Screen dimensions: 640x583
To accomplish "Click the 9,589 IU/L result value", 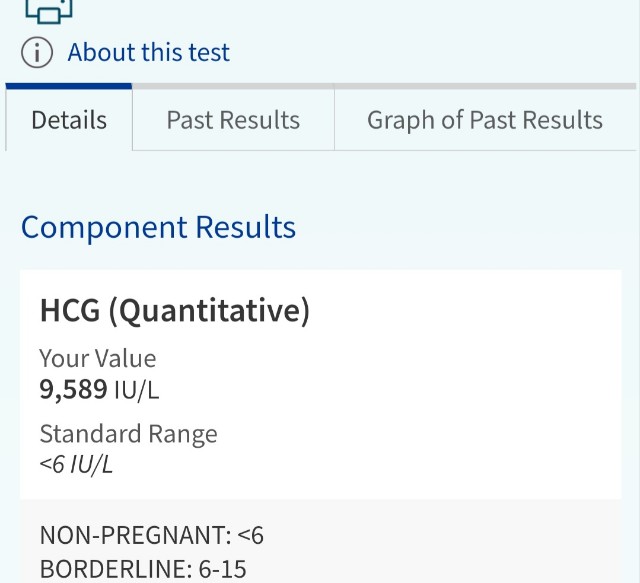I will [x=99, y=389].
